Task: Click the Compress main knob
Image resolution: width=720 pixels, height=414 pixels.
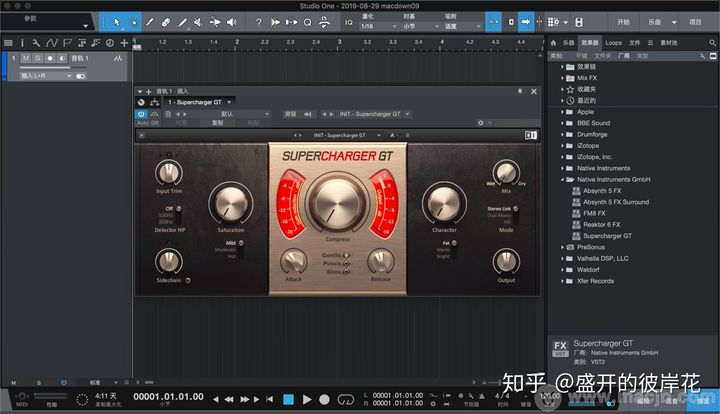Action: pos(337,202)
